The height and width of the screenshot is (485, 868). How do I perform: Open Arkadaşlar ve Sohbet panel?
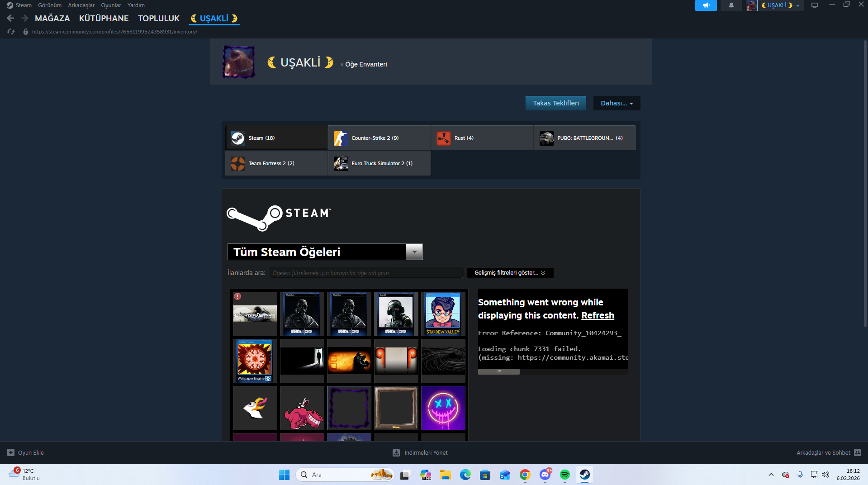pyautogui.click(x=829, y=452)
